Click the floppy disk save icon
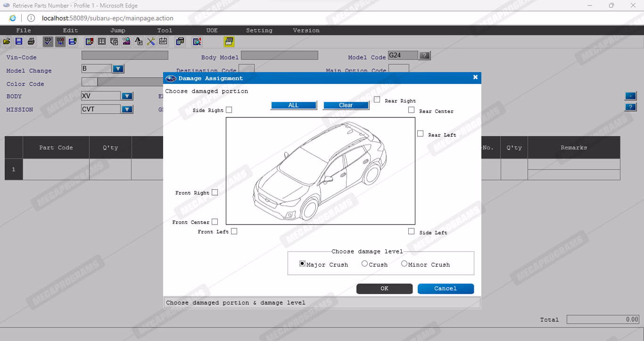Screen dimensions: 644x341 click(19, 42)
